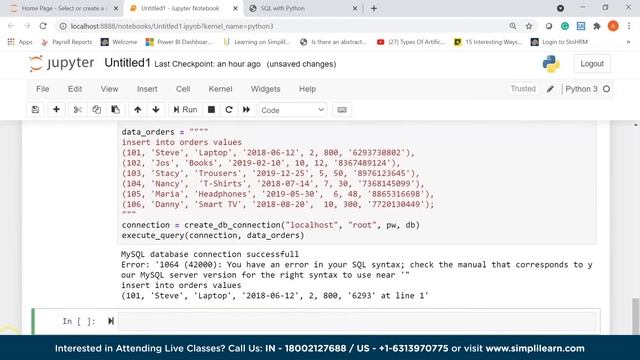
Task: Click the Python logo icon
Action: point(551,64)
